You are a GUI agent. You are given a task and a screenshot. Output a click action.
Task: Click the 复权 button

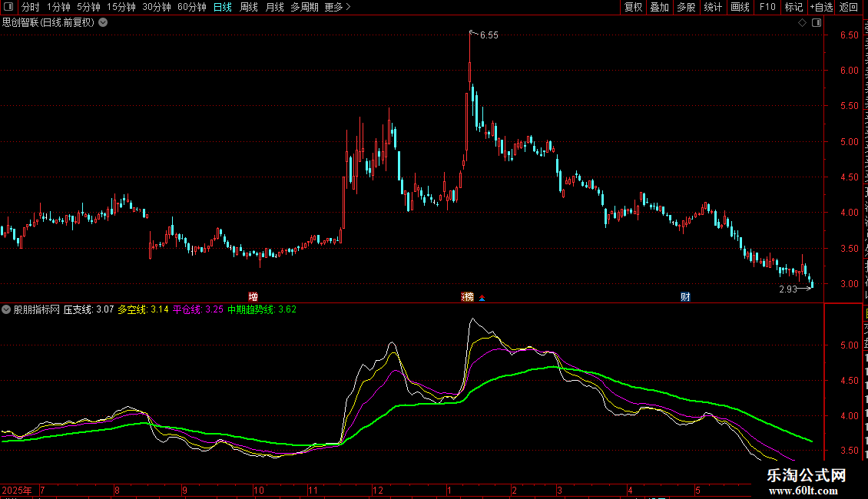[633, 7]
